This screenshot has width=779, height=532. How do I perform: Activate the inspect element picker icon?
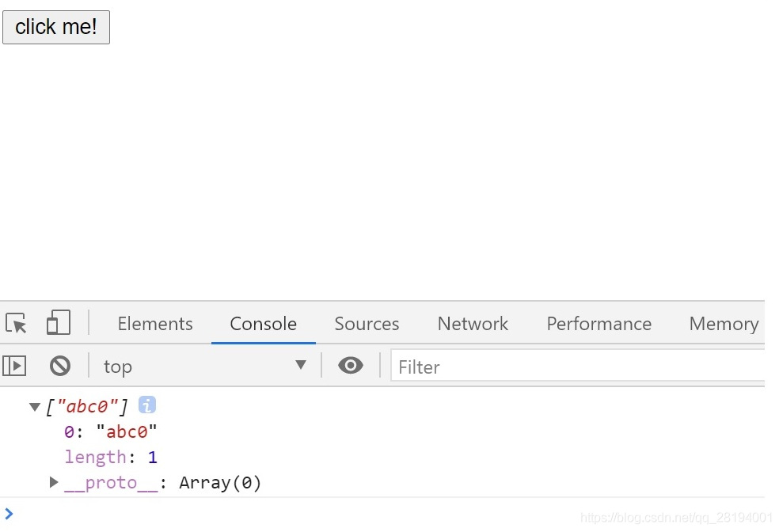pyautogui.click(x=17, y=323)
